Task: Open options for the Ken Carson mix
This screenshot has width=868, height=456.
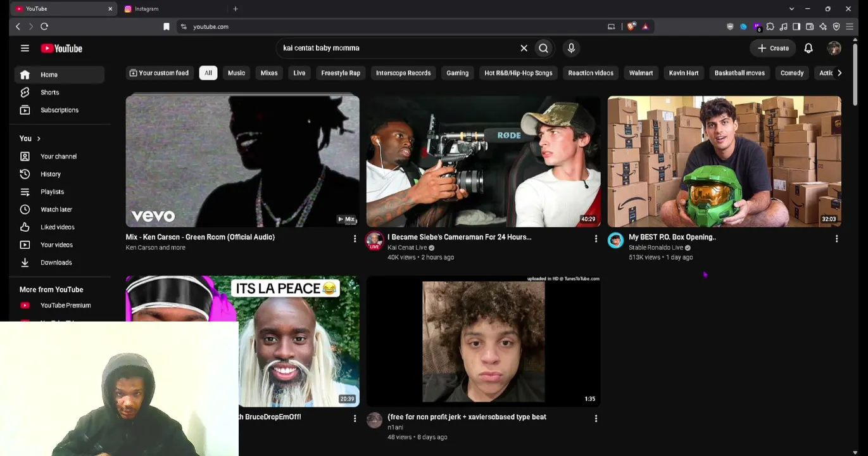Action: tap(355, 239)
